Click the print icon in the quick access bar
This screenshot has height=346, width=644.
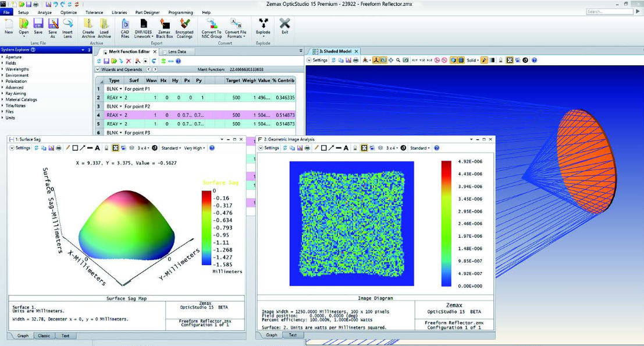coord(35,4)
